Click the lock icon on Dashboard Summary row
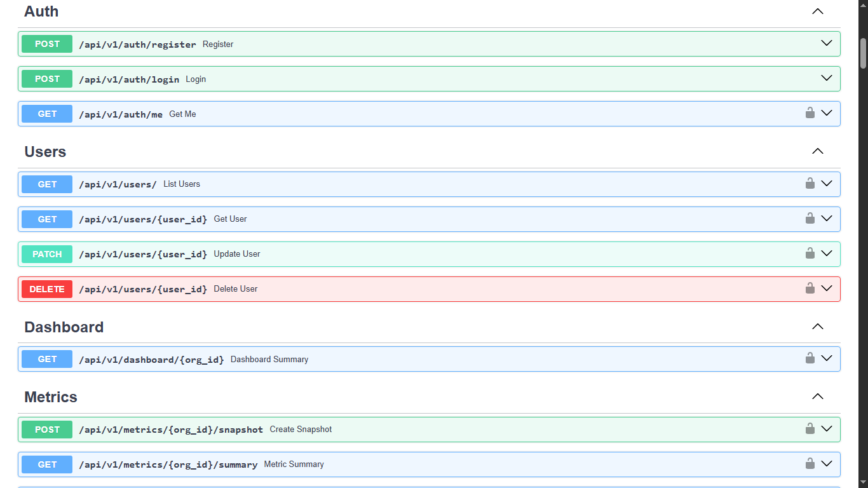Screen dimensions: 868x488 pyautogui.click(x=810, y=358)
